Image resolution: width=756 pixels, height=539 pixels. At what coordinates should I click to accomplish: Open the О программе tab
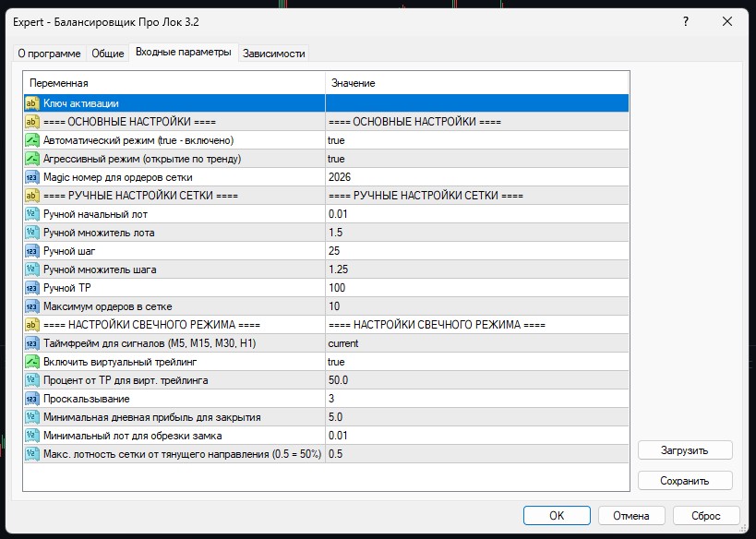[49, 54]
